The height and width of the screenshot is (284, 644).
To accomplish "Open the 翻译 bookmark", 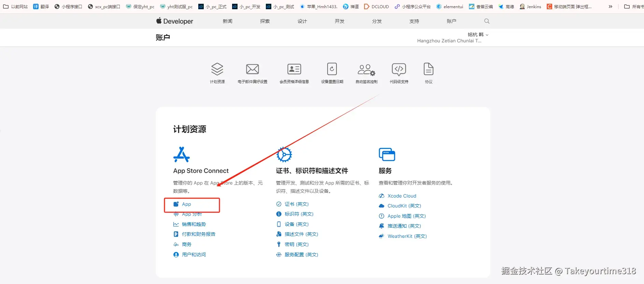I will [41, 6].
